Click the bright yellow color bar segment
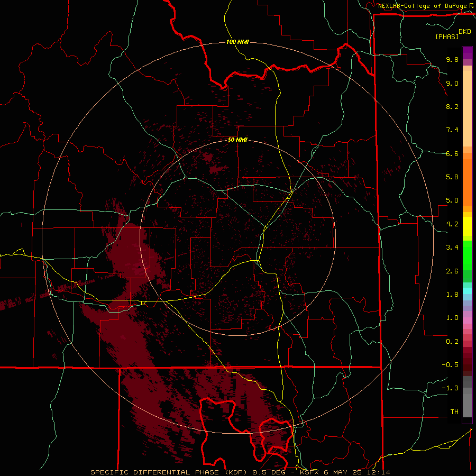 (x=467, y=226)
